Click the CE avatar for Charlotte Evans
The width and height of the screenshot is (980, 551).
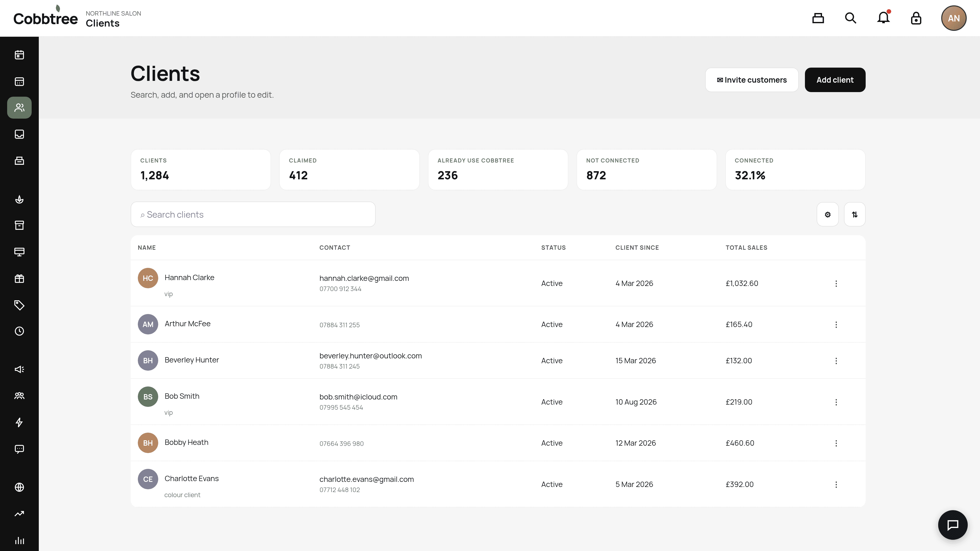148,479
